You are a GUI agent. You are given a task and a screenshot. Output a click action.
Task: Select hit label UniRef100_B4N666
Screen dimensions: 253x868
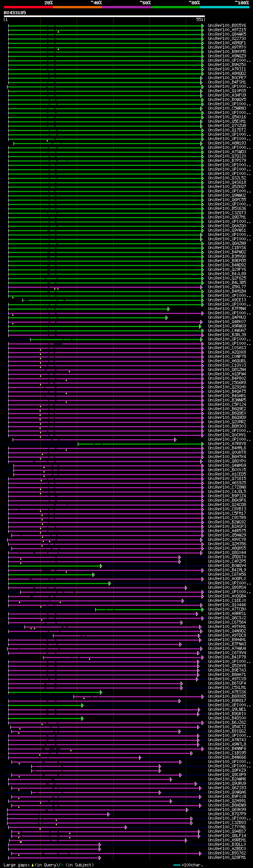coord(227,757)
